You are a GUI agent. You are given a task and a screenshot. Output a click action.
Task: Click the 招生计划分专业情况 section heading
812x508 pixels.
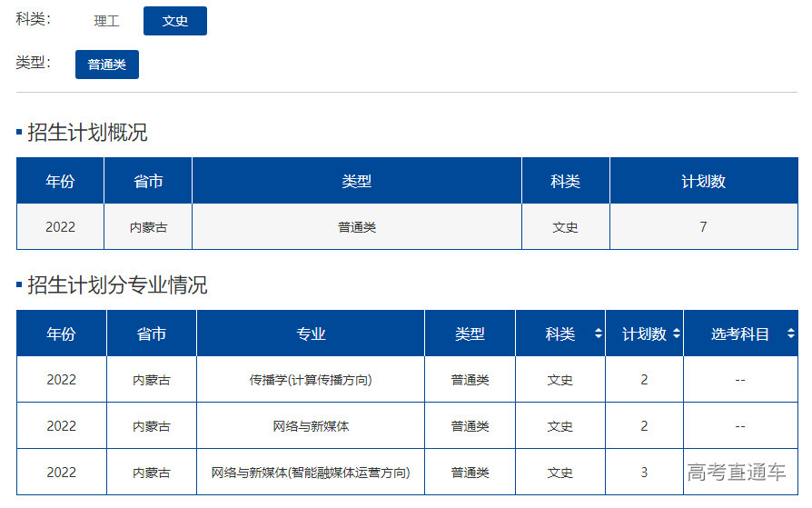tap(117, 285)
